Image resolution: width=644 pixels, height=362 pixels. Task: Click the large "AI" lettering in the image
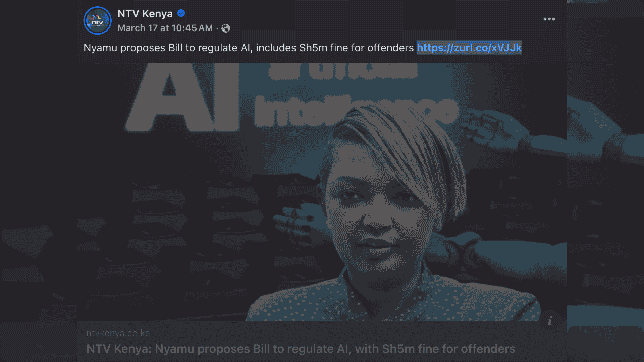point(183,97)
